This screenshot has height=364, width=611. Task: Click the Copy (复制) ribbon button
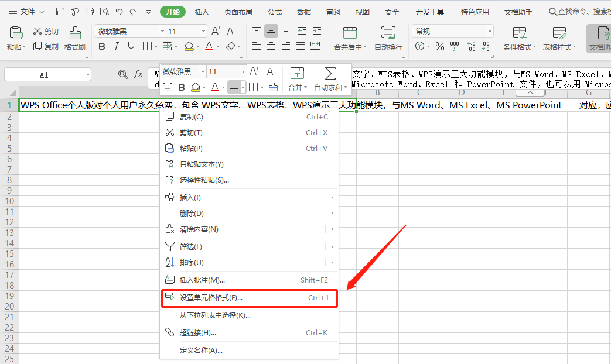[x=46, y=47]
